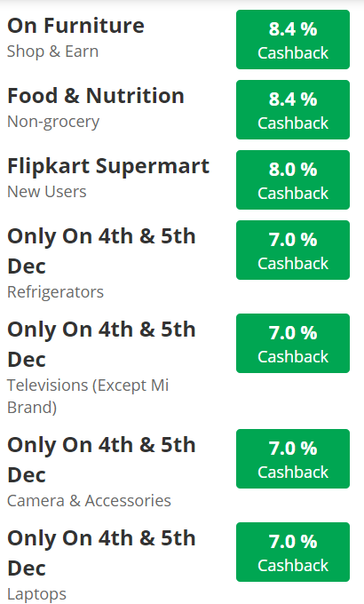Select the Camera & Accessories category label
The width and height of the screenshot is (364, 604).
(89, 501)
